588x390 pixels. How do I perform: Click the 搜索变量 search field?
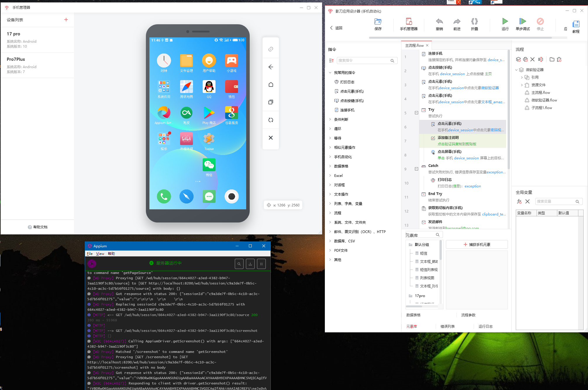[x=559, y=201]
